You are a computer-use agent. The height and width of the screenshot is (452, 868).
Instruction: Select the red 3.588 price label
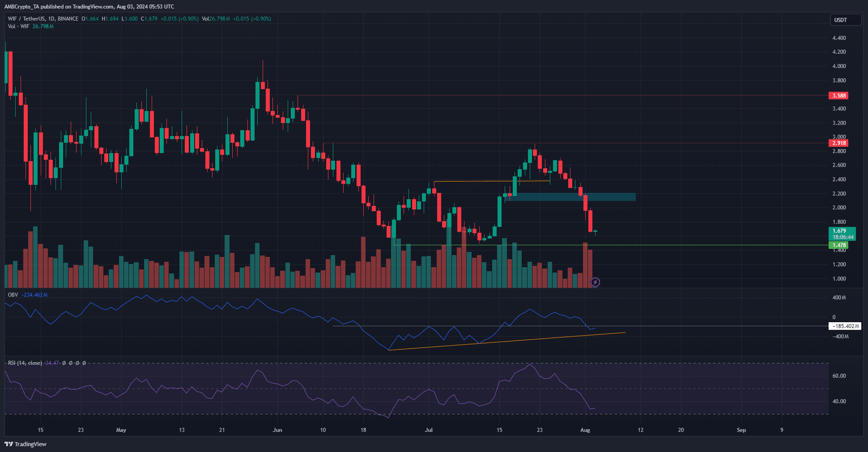click(838, 95)
